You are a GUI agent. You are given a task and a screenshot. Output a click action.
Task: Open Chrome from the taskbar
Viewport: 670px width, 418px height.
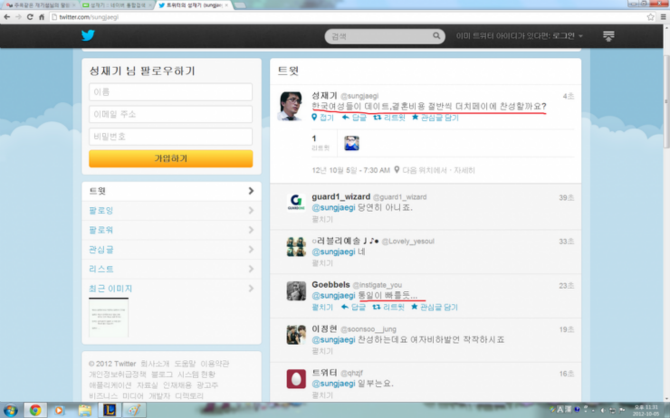(x=35, y=410)
